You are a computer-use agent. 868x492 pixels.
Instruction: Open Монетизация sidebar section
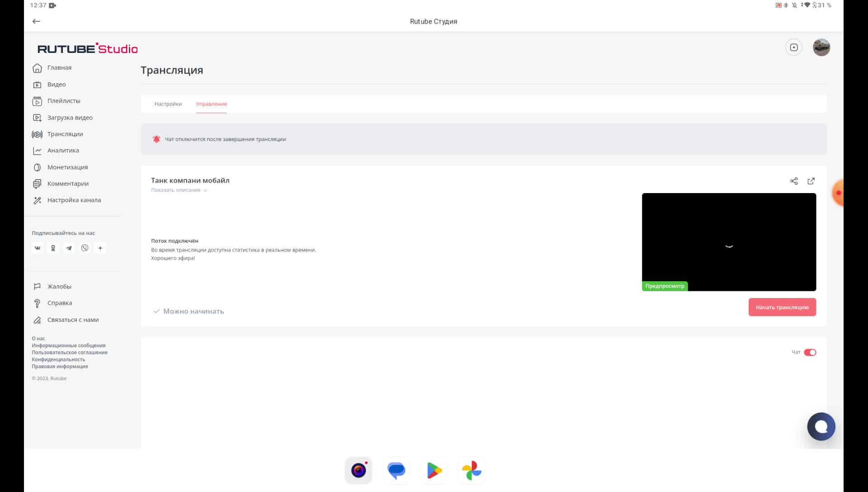tap(67, 167)
